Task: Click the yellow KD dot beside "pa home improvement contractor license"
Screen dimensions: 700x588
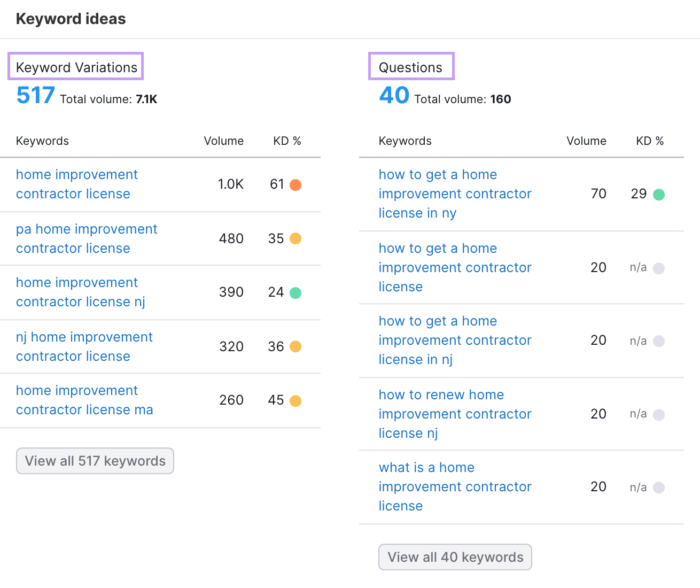Action: click(295, 238)
